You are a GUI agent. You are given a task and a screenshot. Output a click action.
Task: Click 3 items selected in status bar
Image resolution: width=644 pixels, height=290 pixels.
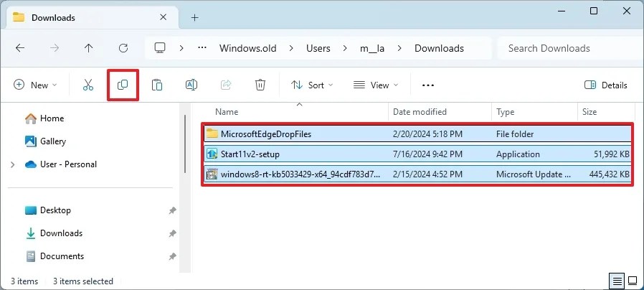point(83,281)
